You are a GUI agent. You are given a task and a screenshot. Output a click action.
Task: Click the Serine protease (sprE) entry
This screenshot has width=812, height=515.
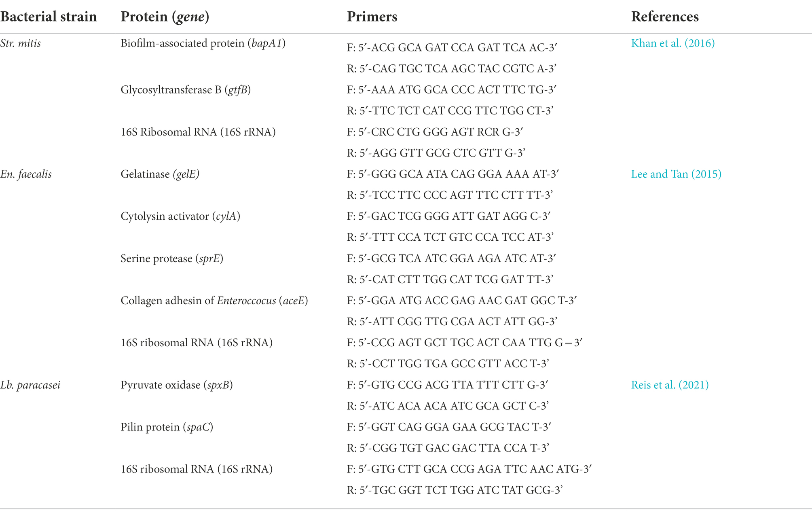pyautogui.click(x=172, y=259)
